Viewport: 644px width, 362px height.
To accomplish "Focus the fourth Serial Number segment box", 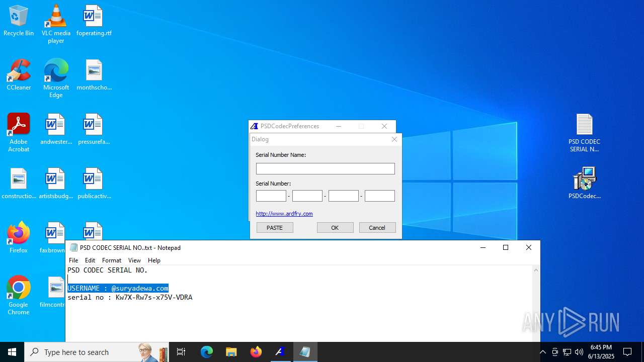I will [x=380, y=196].
